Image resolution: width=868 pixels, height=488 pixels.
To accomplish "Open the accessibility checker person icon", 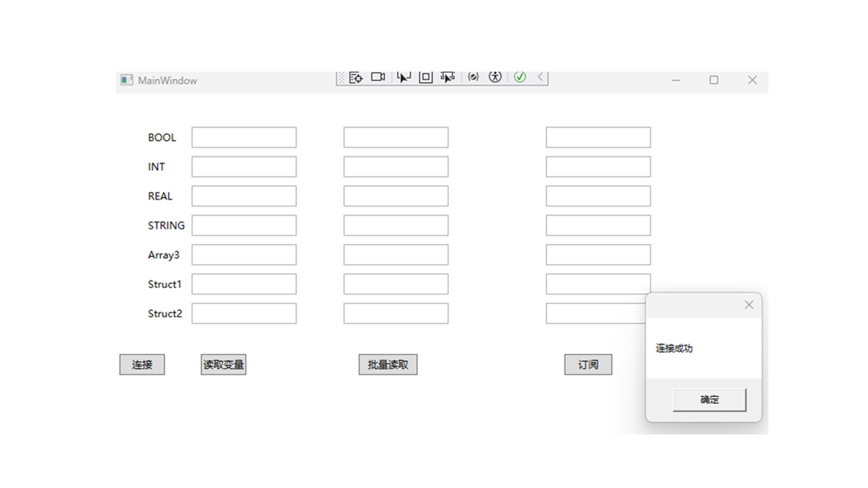I will 495,77.
